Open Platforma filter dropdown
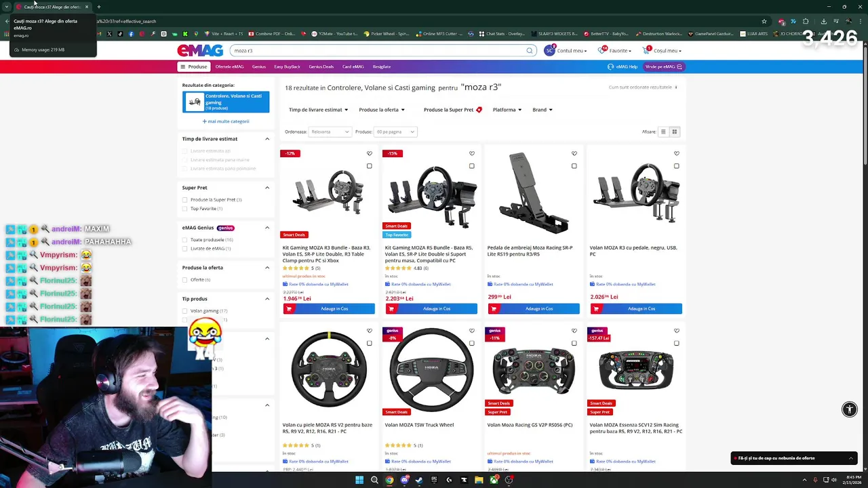The image size is (868, 488). [x=508, y=110]
